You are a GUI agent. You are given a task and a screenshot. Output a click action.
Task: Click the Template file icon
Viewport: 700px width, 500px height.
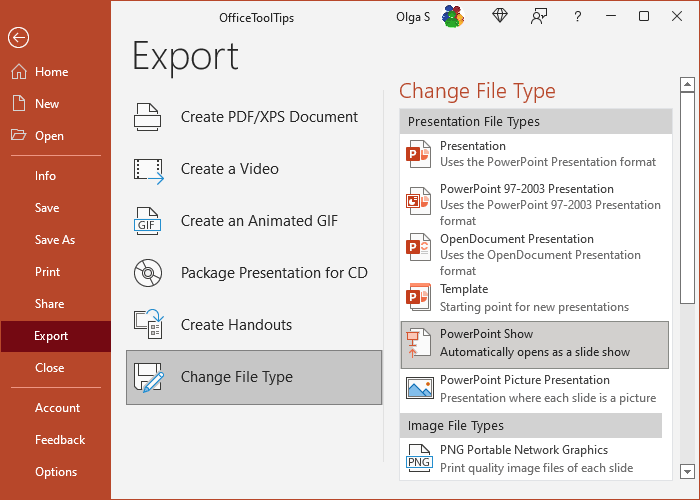pyautogui.click(x=418, y=297)
